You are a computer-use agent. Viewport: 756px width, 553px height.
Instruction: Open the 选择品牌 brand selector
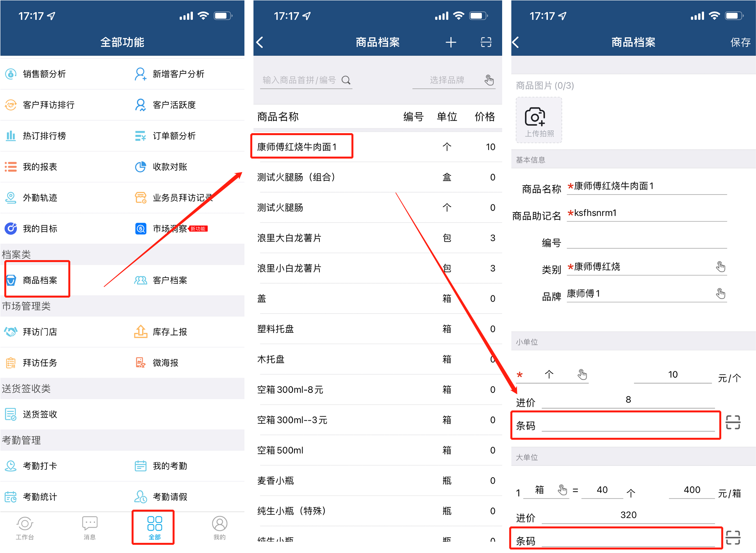[454, 80]
